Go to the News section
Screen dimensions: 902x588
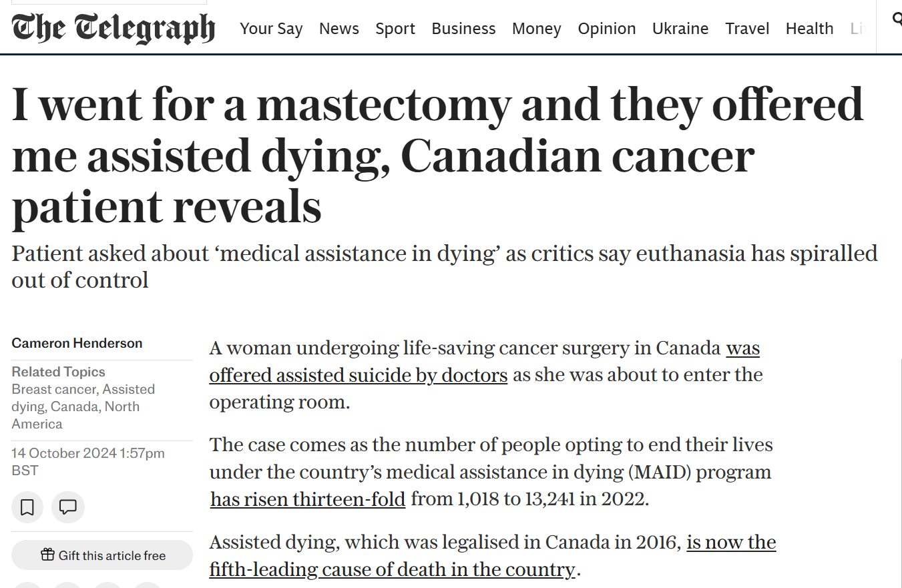click(339, 29)
